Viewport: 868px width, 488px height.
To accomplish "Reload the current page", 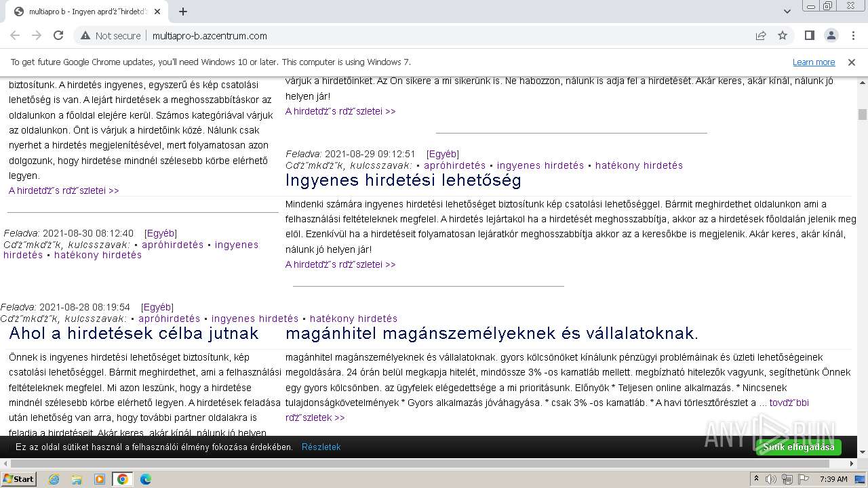I will [58, 36].
